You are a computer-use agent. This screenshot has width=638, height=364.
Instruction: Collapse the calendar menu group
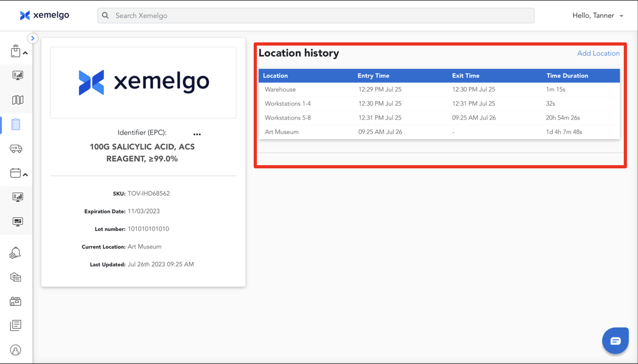[x=25, y=175]
